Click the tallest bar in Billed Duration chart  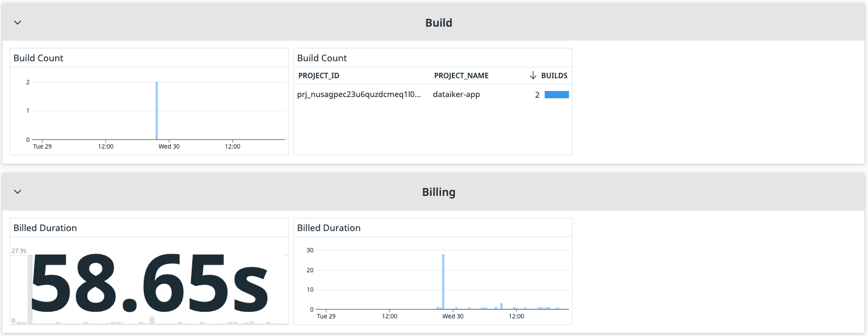coord(443,281)
